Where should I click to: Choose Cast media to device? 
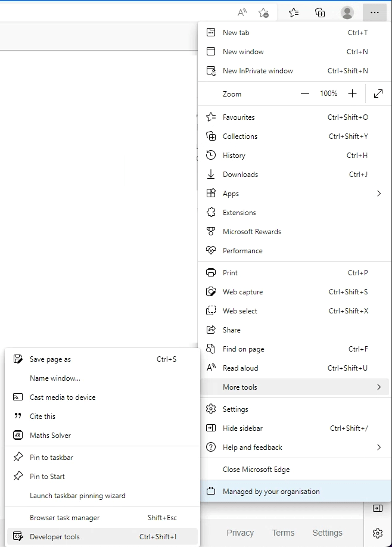pos(102,397)
